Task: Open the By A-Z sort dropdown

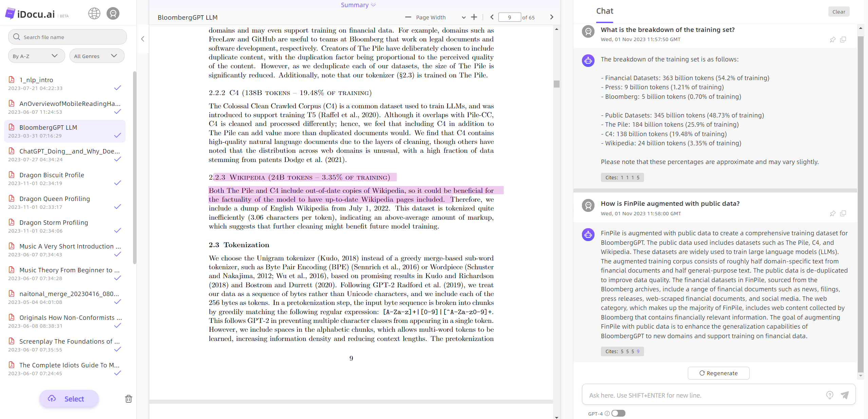Action: (x=36, y=56)
